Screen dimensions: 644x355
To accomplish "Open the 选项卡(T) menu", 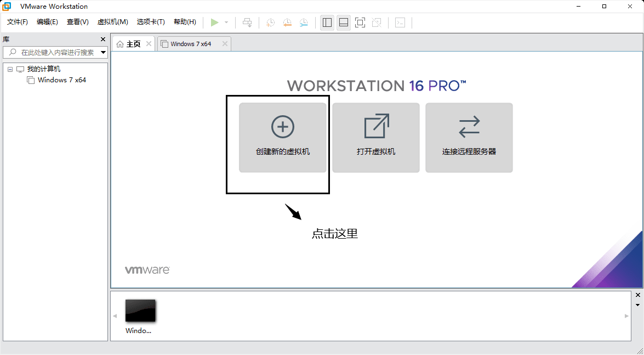I will (151, 22).
